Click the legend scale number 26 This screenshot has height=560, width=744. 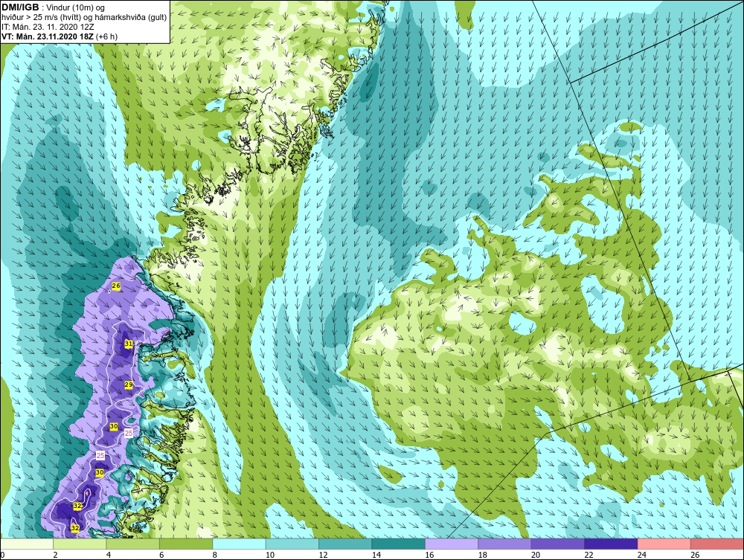point(695,555)
